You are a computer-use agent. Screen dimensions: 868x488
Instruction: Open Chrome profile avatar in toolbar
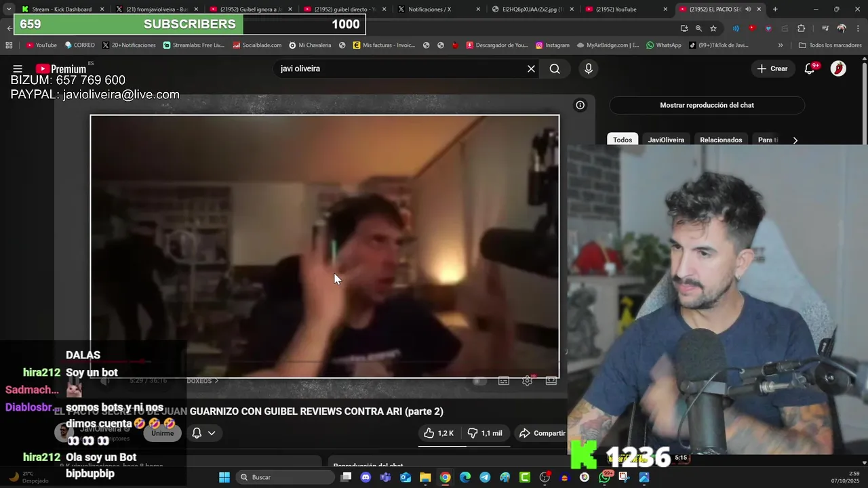click(x=842, y=28)
